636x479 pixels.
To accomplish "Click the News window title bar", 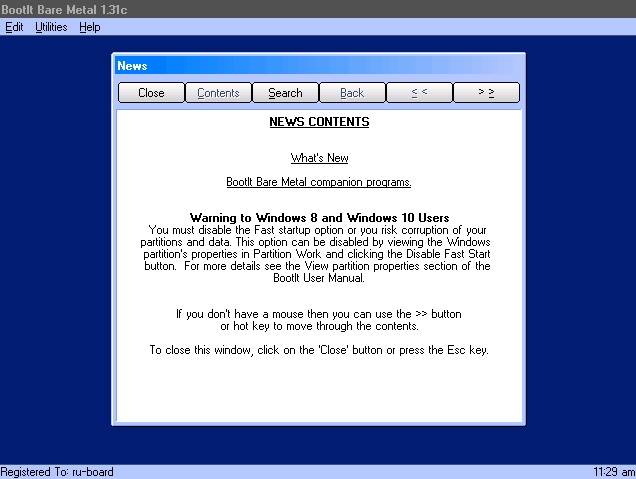I will point(318,66).
